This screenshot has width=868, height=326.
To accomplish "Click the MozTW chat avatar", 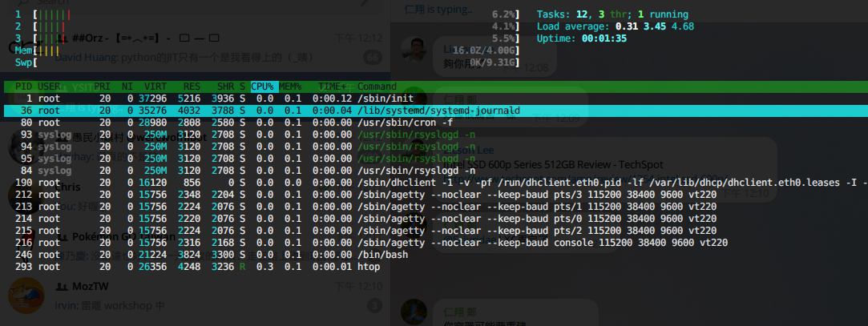I will [x=26, y=296].
